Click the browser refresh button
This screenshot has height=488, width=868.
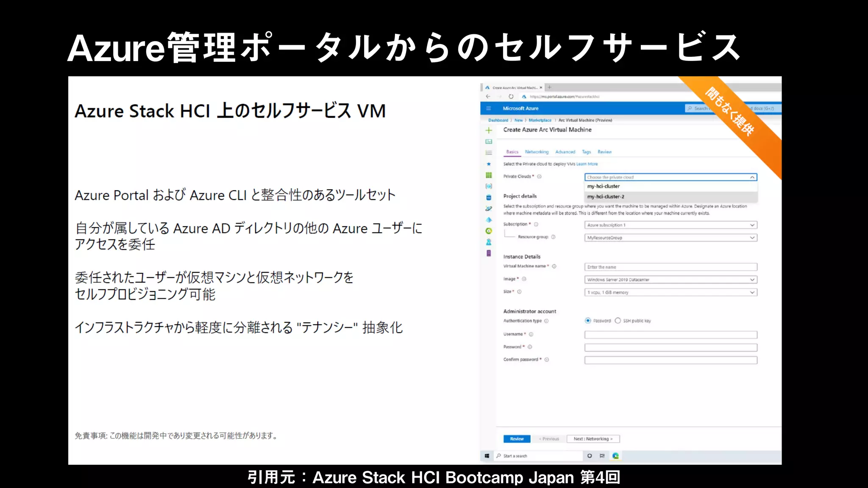[x=511, y=97]
